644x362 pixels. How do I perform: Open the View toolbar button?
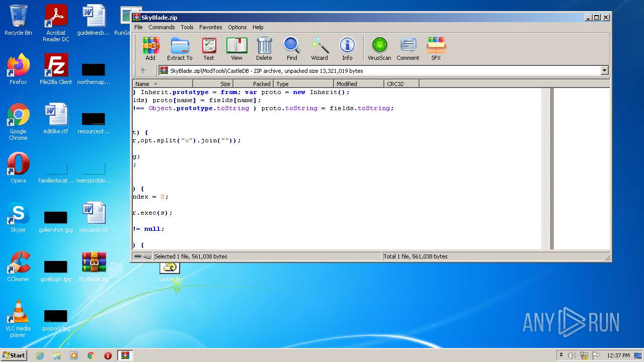(236, 49)
